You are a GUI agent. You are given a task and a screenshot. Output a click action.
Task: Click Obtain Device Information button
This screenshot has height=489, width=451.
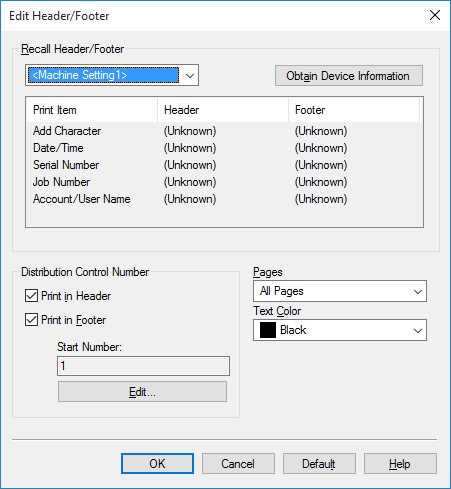(349, 76)
